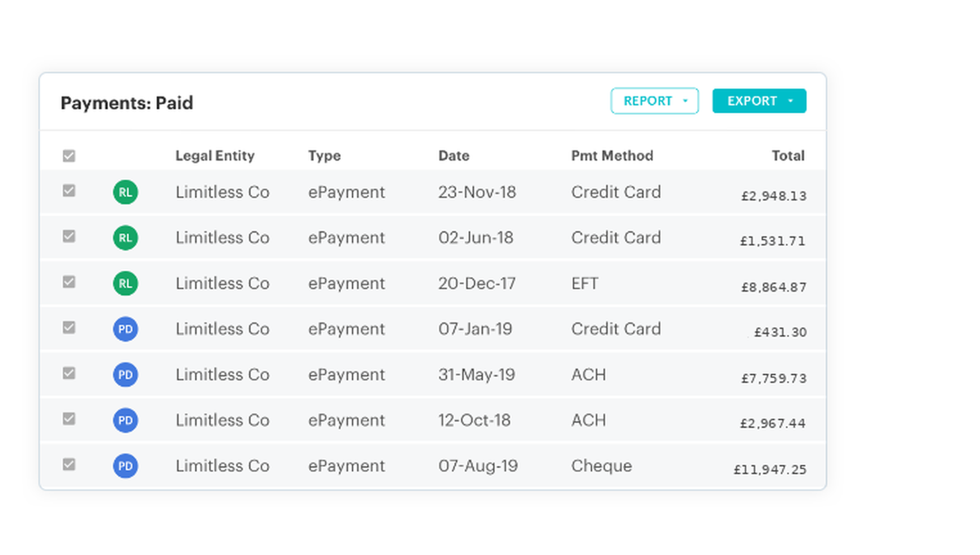The height and width of the screenshot is (555, 980).
Task: Uncheck the 23-Nov-18 payment row checkbox
Action: tap(69, 191)
